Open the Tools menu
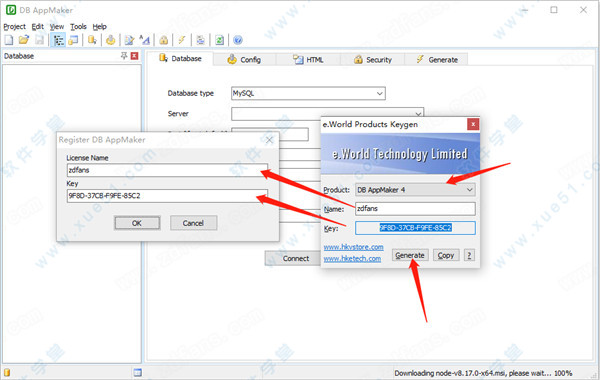Image resolution: width=600 pixels, height=380 pixels. point(78,26)
